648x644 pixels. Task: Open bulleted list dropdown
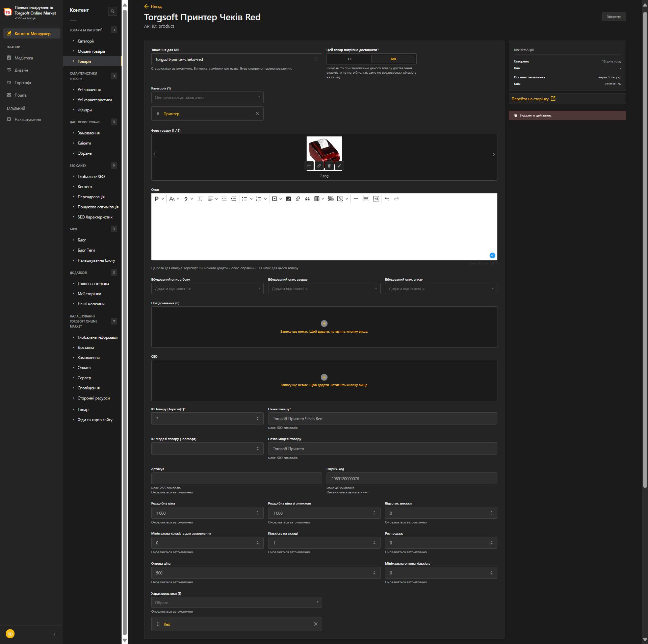[x=247, y=199]
